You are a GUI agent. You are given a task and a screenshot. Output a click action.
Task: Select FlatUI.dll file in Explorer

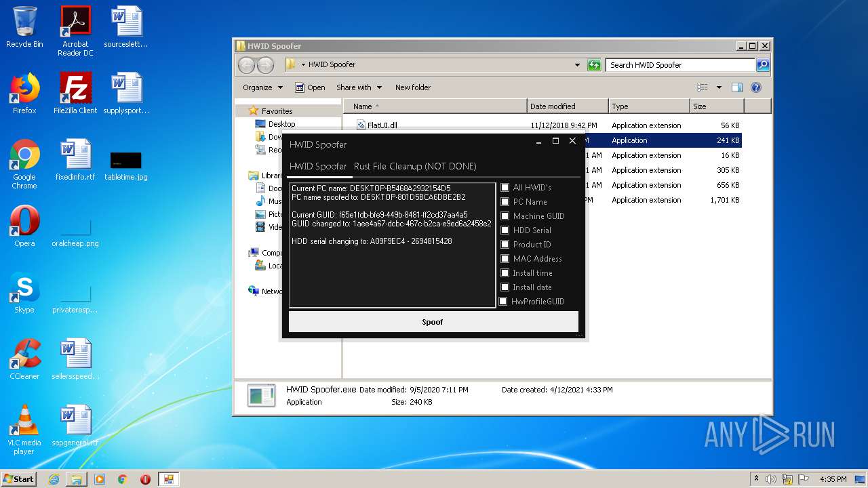(x=382, y=125)
